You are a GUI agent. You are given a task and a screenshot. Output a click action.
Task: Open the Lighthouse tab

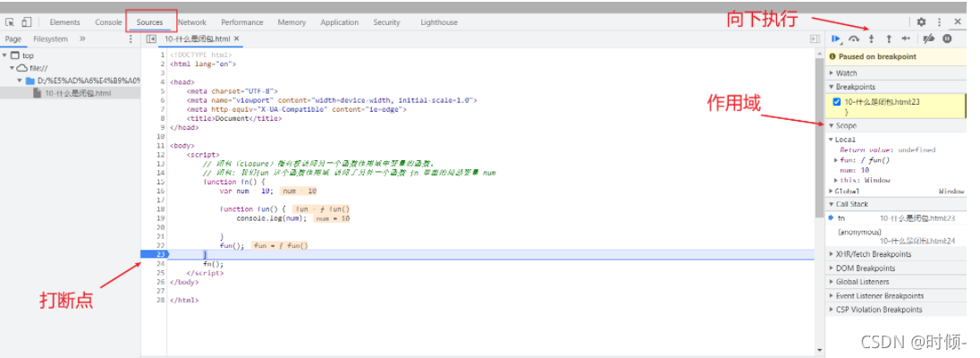point(439,21)
